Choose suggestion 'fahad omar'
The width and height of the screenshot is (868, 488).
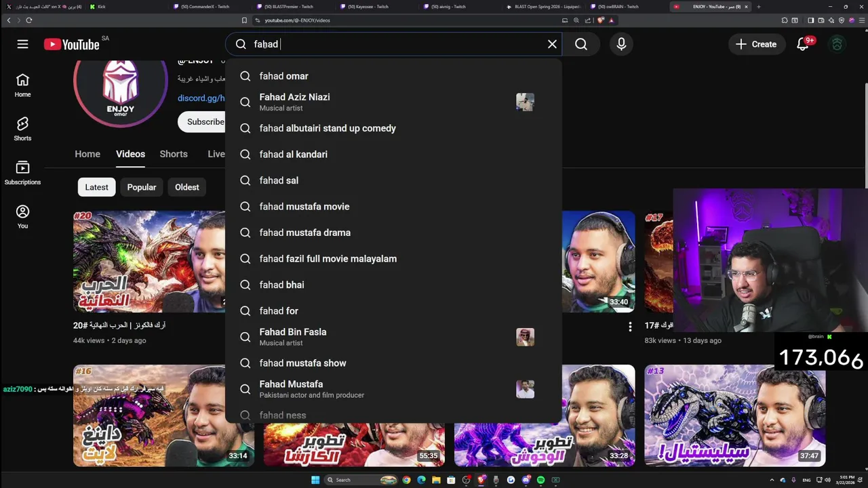tap(393, 76)
